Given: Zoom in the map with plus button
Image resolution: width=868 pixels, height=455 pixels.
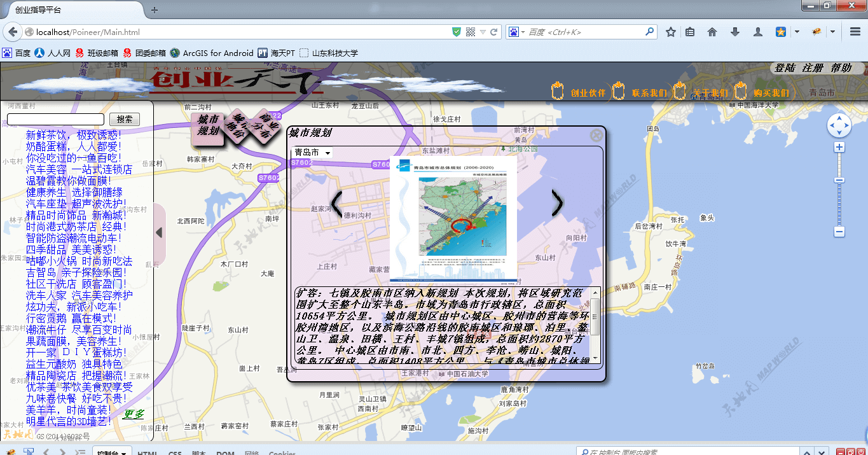Looking at the screenshot, I should [839, 148].
